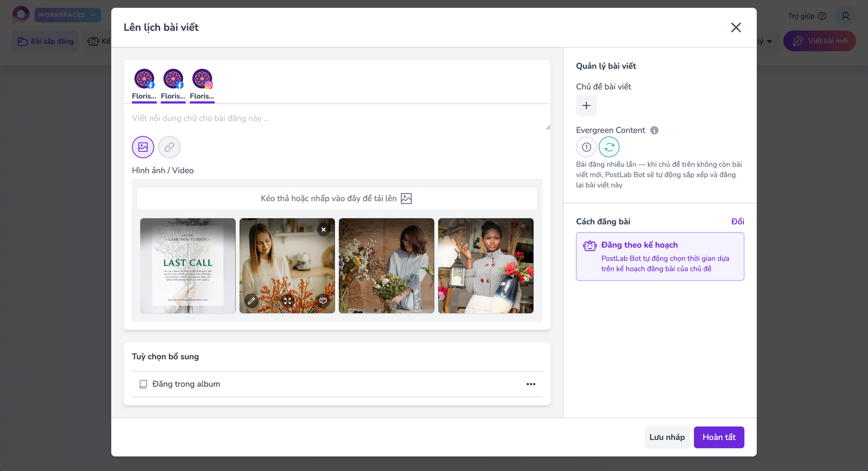Click the drag-and-drop upload area
This screenshot has width=868, height=471.
point(337,199)
